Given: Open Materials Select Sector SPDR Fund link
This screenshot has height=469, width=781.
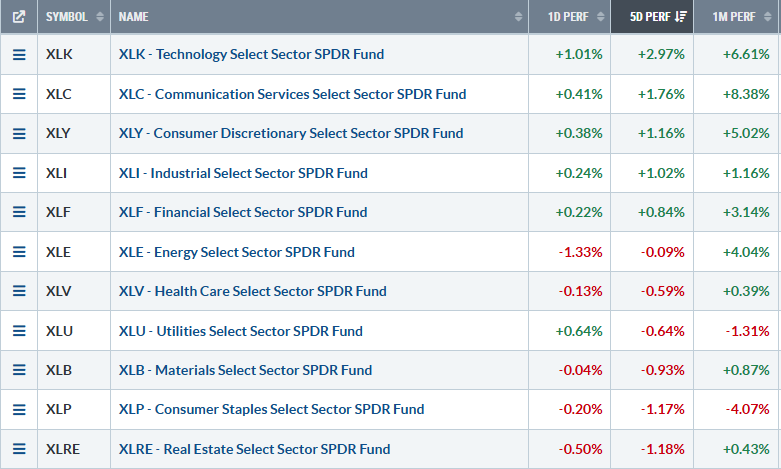Looking at the screenshot, I should pyautogui.click(x=245, y=370).
